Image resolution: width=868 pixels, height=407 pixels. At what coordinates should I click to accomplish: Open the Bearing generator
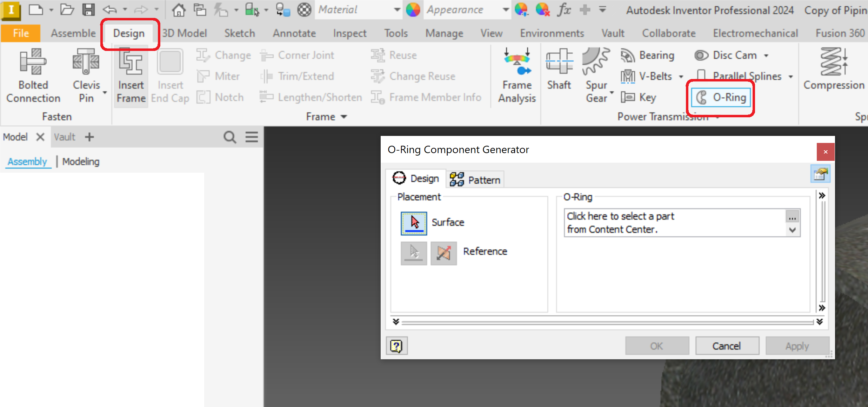point(647,55)
